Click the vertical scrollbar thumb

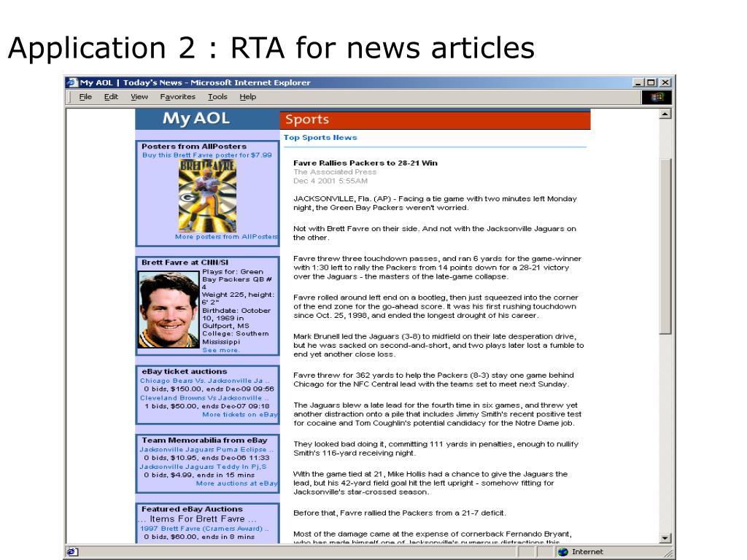click(x=665, y=246)
